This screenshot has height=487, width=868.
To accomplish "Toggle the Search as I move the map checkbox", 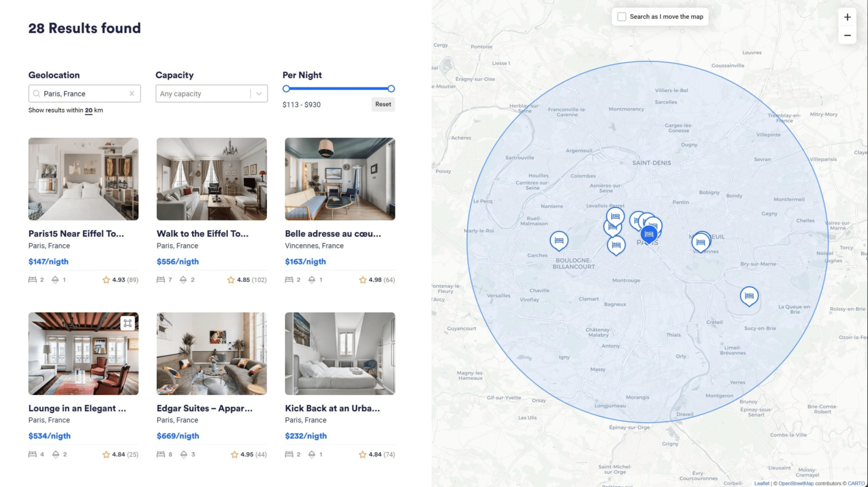I will tap(621, 16).
